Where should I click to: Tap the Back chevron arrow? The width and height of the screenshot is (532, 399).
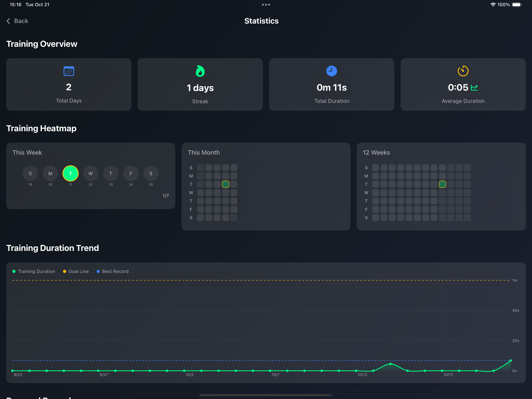(x=8, y=21)
